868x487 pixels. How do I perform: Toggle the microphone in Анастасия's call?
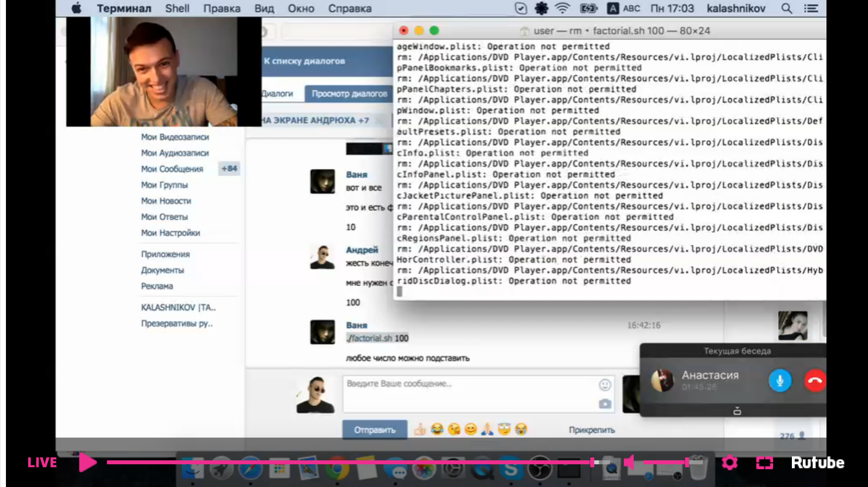tap(780, 381)
